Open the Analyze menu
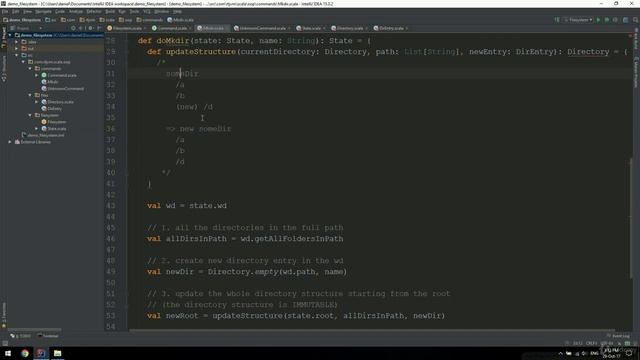640x360 pixels. pyautogui.click(x=76, y=11)
